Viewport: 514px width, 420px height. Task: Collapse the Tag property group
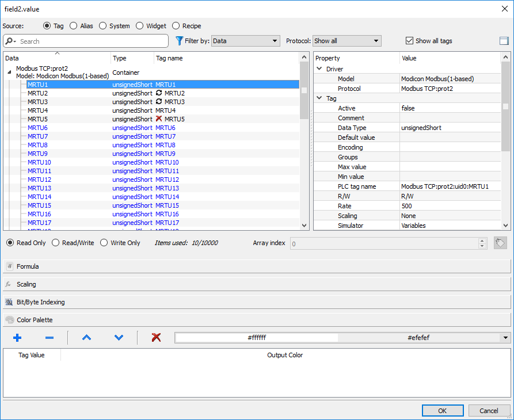pos(319,98)
